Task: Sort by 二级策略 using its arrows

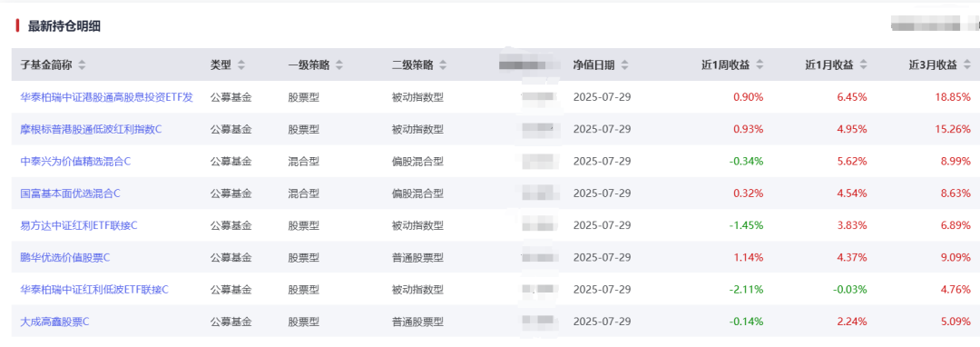Action: [443, 65]
